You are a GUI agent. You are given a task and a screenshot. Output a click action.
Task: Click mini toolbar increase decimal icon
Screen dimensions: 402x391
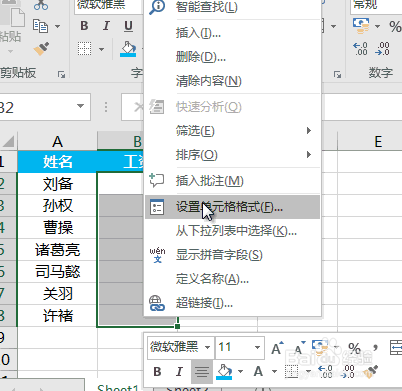click(x=325, y=371)
